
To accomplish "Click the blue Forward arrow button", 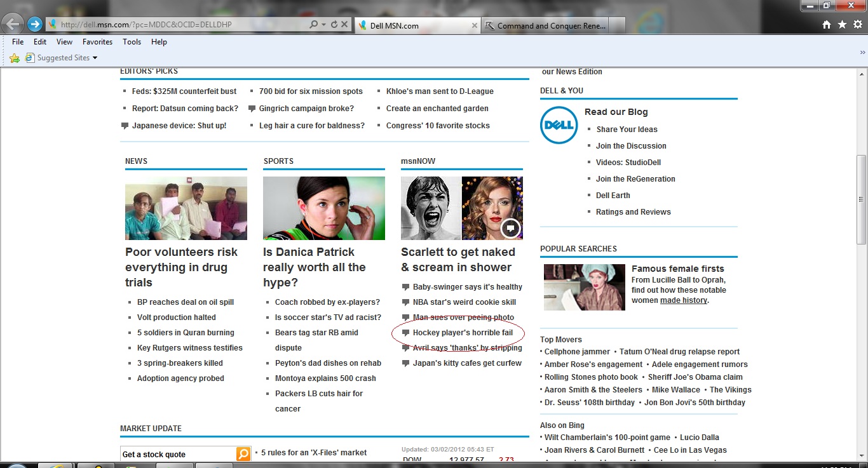I will pos(35,24).
